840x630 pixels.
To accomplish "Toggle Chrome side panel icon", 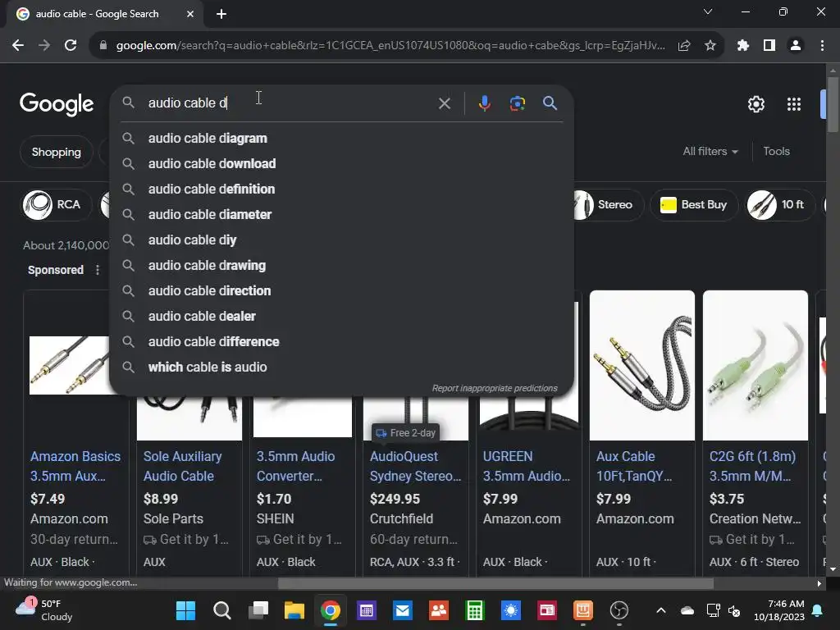I will [x=769, y=46].
